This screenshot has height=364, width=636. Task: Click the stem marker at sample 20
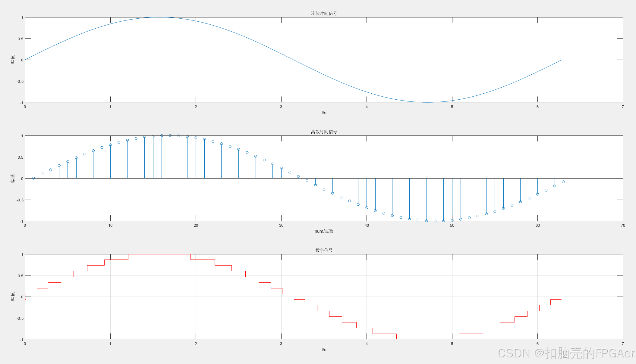[x=196, y=138]
